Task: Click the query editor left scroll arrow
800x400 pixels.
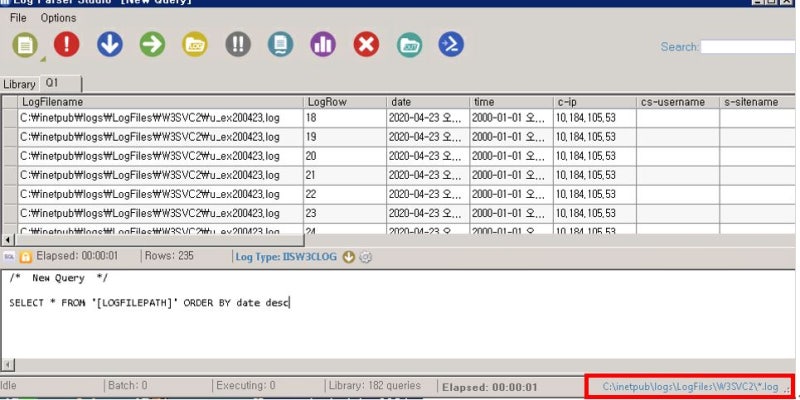Action: point(8,364)
